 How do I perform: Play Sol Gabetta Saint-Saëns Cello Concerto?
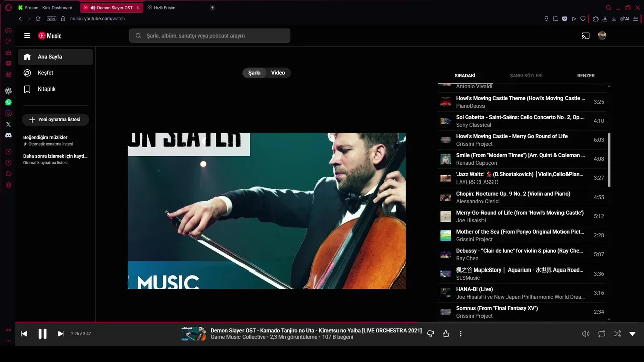pos(522,121)
